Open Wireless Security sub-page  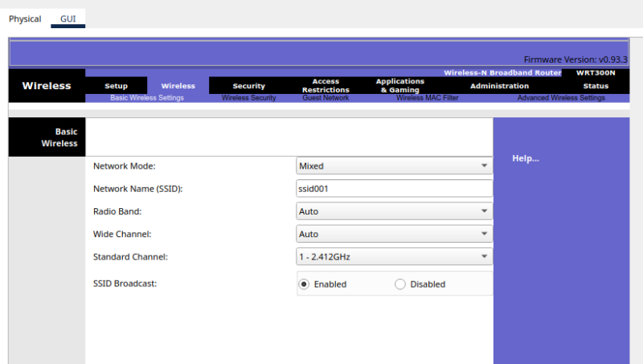(248, 98)
